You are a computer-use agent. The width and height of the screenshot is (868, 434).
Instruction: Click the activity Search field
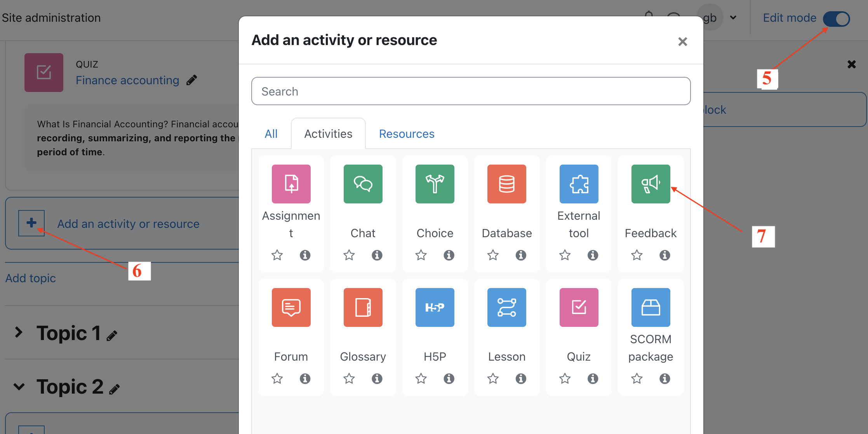pyautogui.click(x=470, y=91)
